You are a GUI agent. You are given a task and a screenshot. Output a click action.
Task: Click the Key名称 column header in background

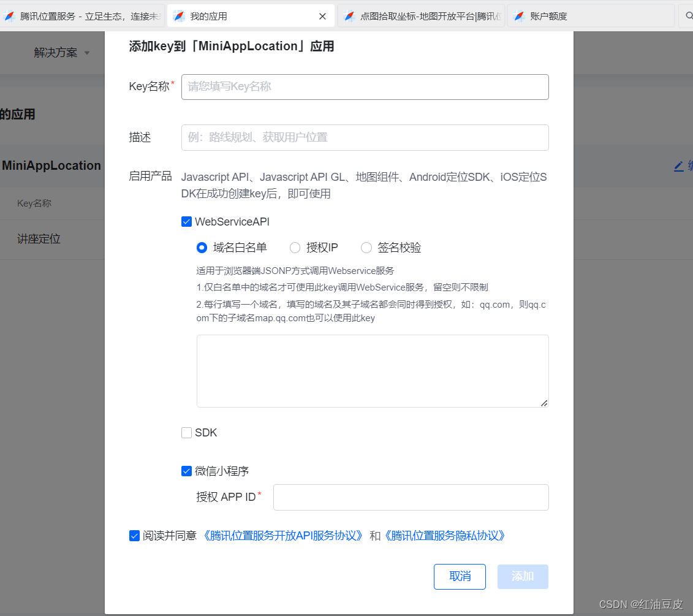(x=34, y=203)
